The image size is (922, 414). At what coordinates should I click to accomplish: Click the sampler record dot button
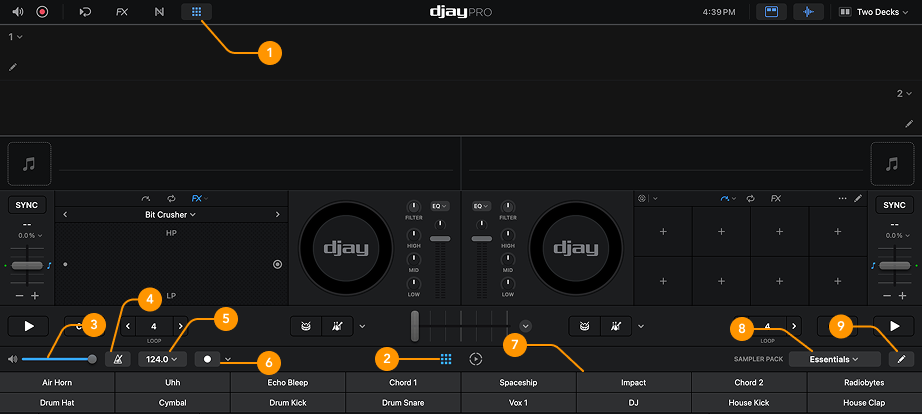[208, 359]
